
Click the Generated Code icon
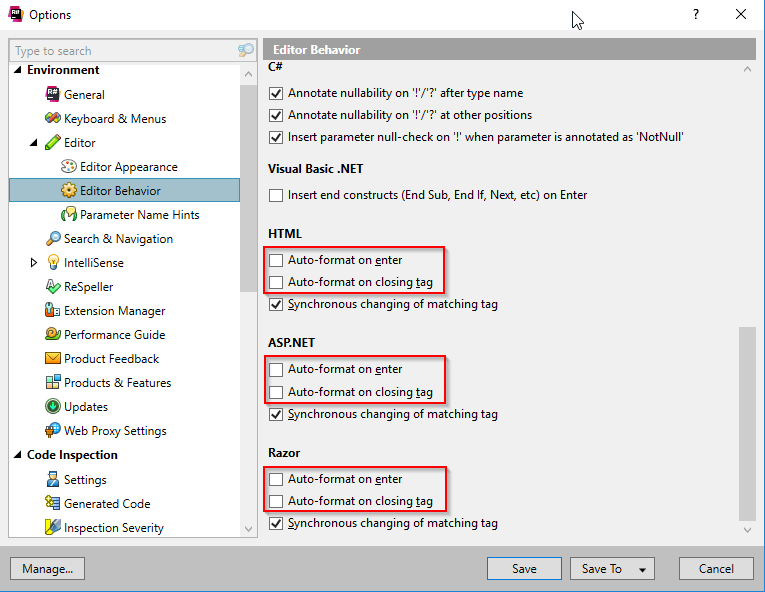tap(53, 503)
